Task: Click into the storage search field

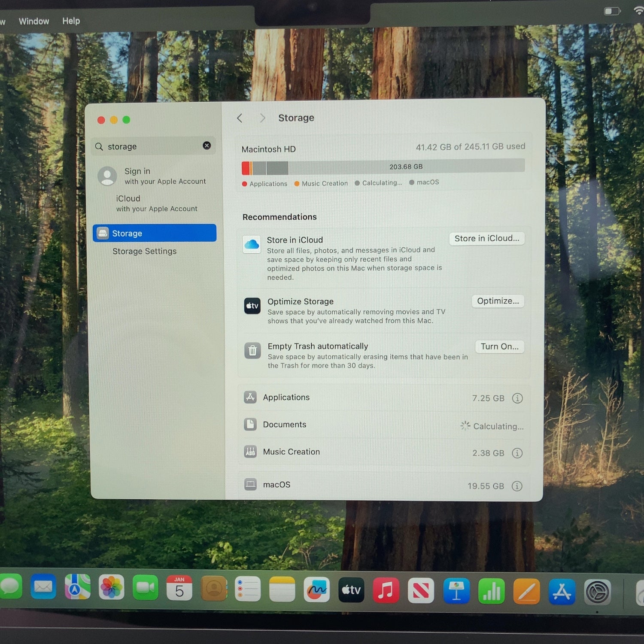Action: 150,146
